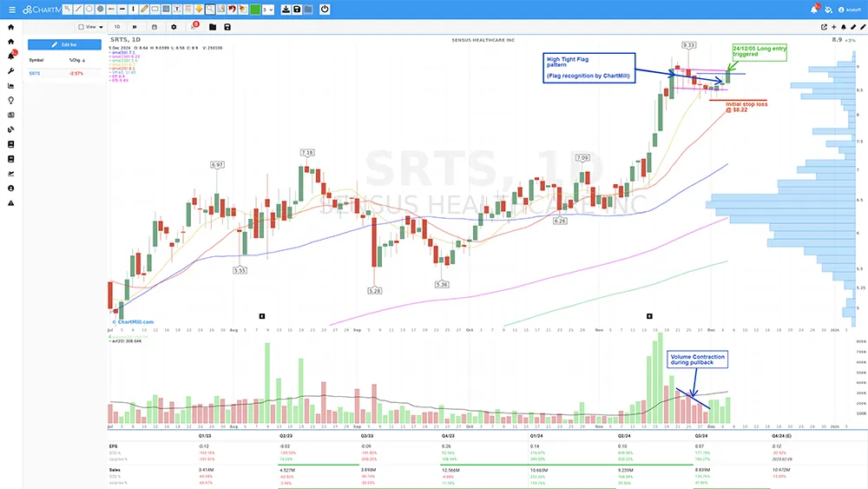Select the down arrow marker tool
This screenshot has width=868, height=489.
[199, 9]
